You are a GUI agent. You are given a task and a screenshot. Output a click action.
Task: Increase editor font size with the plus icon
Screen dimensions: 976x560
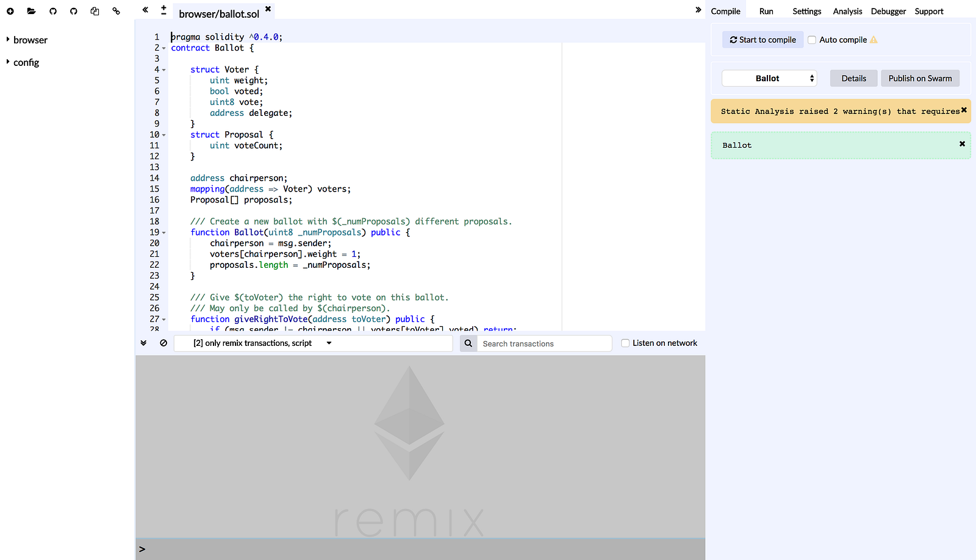tap(163, 7)
